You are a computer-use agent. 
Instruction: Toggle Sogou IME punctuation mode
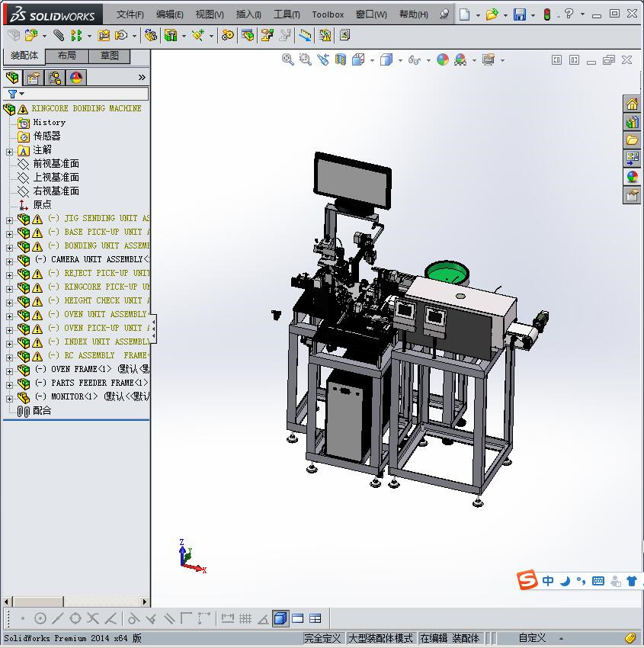(581, 581)
